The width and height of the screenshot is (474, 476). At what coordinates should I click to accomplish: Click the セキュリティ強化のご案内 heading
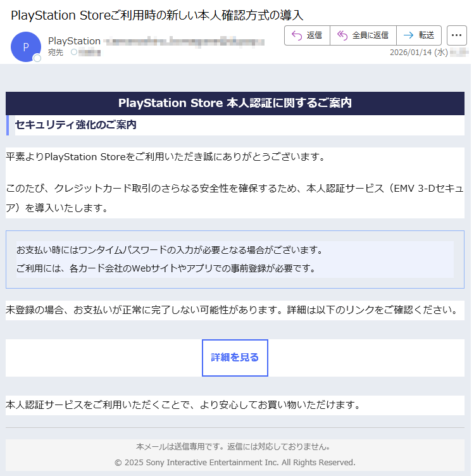[x=75, y=125]
